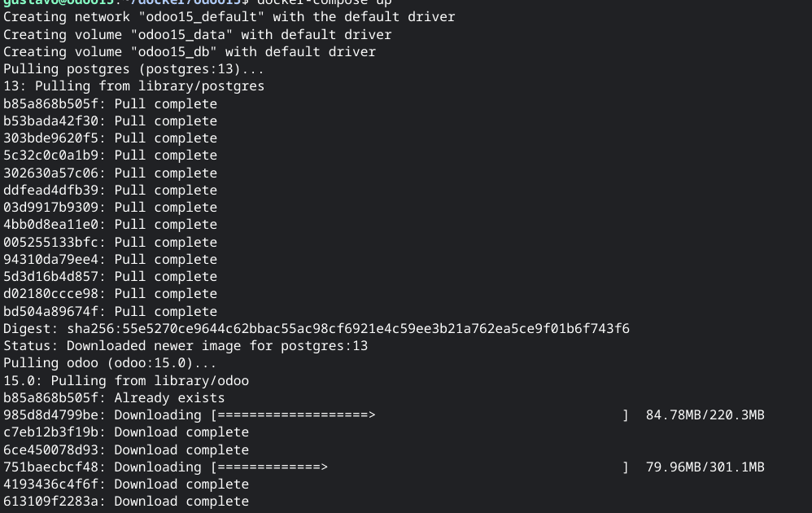Click '15.0: Pulling from library/odoo' text

pyautogui.click(x=126, y=381)
